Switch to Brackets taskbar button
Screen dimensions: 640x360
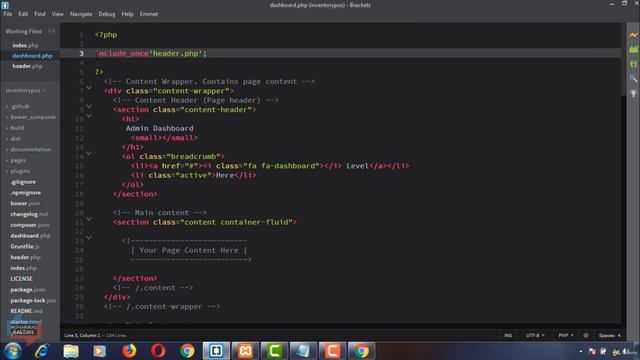(216, 351)
